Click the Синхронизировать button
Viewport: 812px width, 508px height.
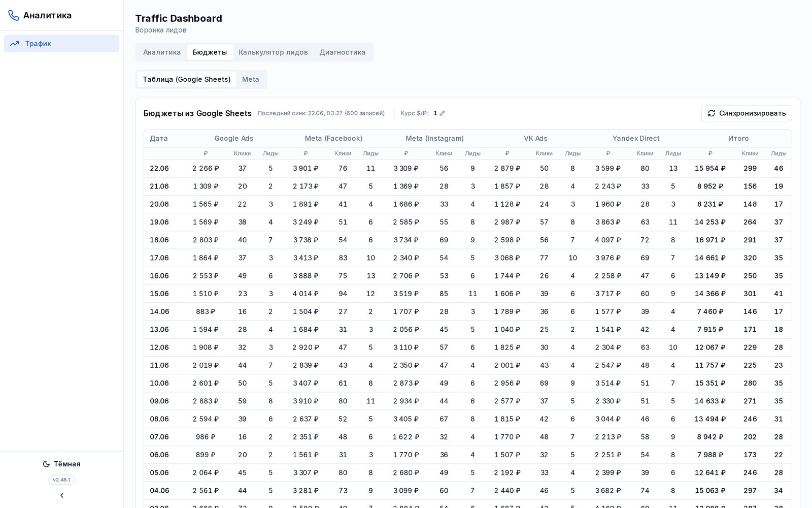tap(747, 113)
